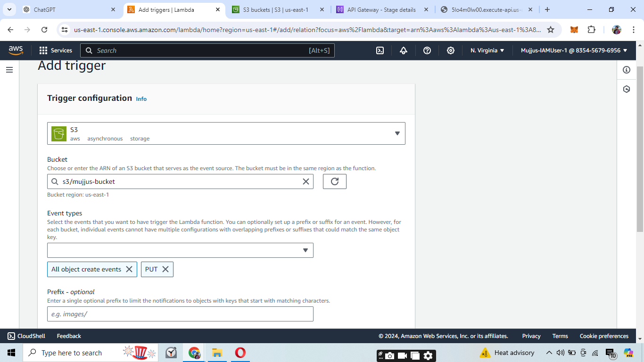Open the hexagon tutorials panel icon

tap(627, 89)
